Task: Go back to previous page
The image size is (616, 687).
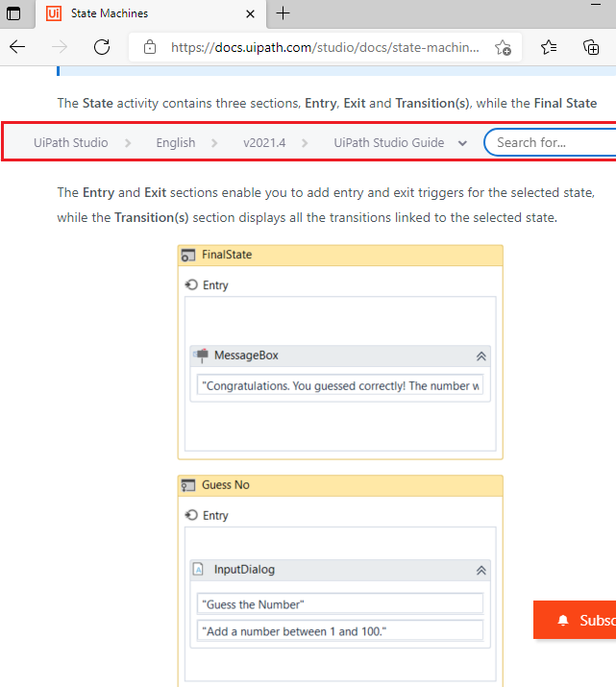Action: (x=17, y=47)
